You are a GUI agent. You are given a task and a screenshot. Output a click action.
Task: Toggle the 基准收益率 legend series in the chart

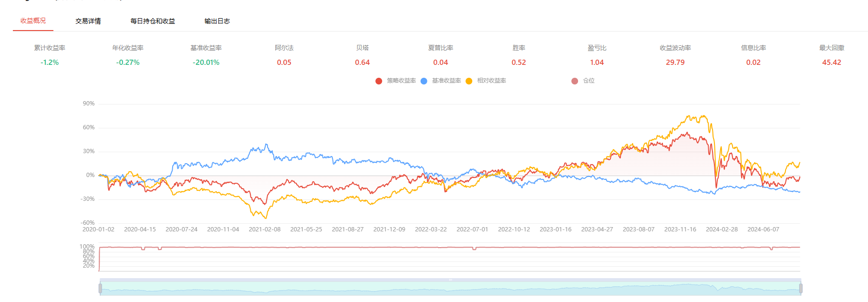441,81
